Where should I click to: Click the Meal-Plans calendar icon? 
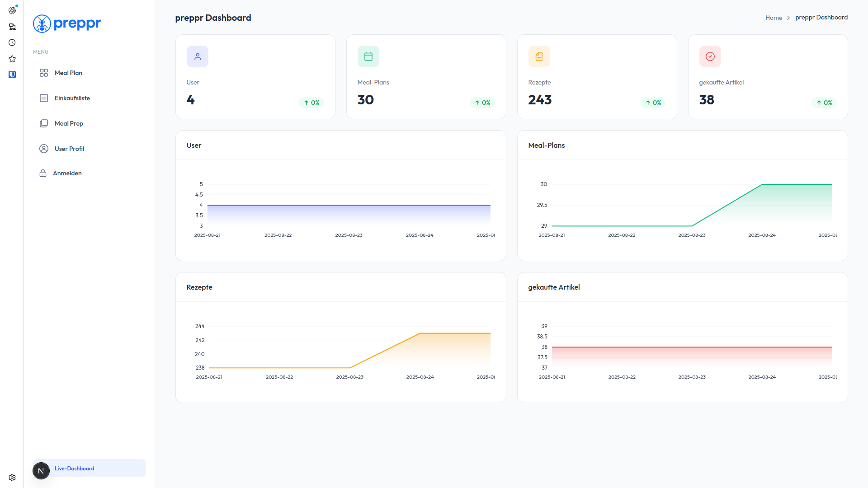tap(368, 56)
